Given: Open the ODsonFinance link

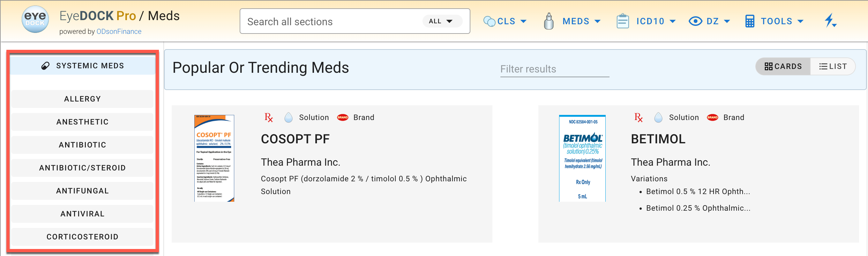Looking at the screenshot, I should 119,32.
